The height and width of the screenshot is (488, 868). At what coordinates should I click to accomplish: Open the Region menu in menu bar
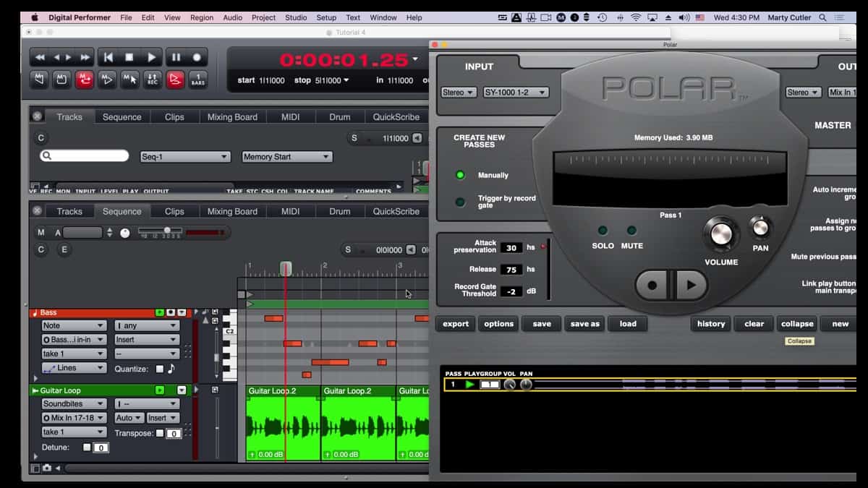pos(202,17)
